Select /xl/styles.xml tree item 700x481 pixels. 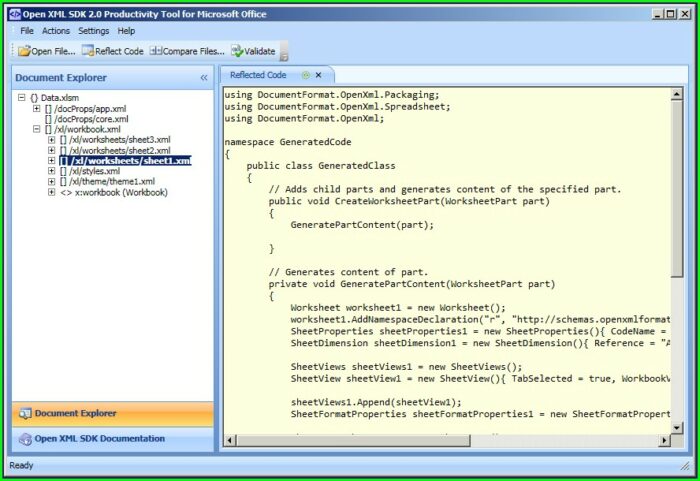[x=90, y=171]
